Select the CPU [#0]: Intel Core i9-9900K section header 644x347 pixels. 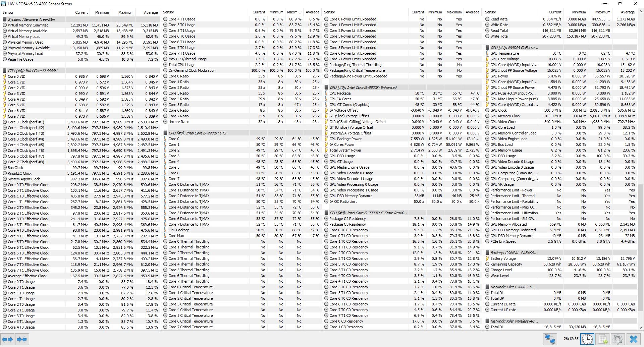click(80, 71)
